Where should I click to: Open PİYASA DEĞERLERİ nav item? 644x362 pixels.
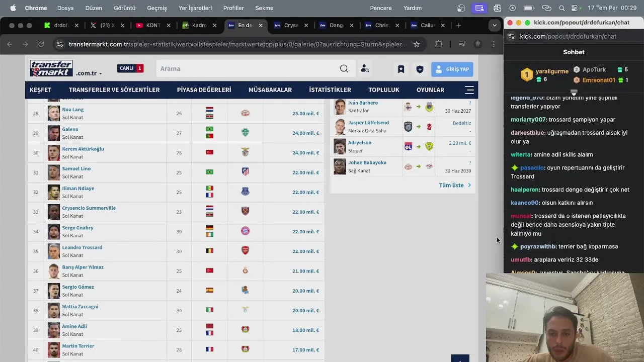tap(204, 90)
